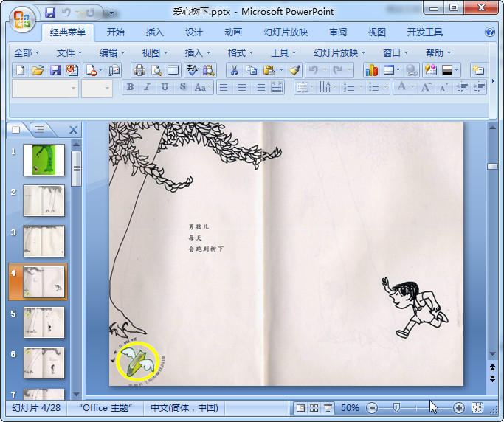Expand the 格式 menu dropdown

coord(241,52)
